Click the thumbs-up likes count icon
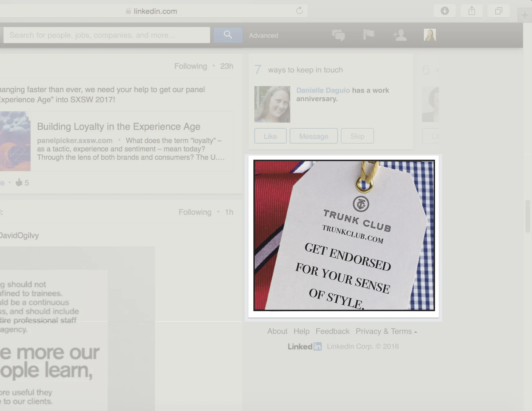Image resolution: width=532 pixels, height=411 pixels. [x=19, y=182]
